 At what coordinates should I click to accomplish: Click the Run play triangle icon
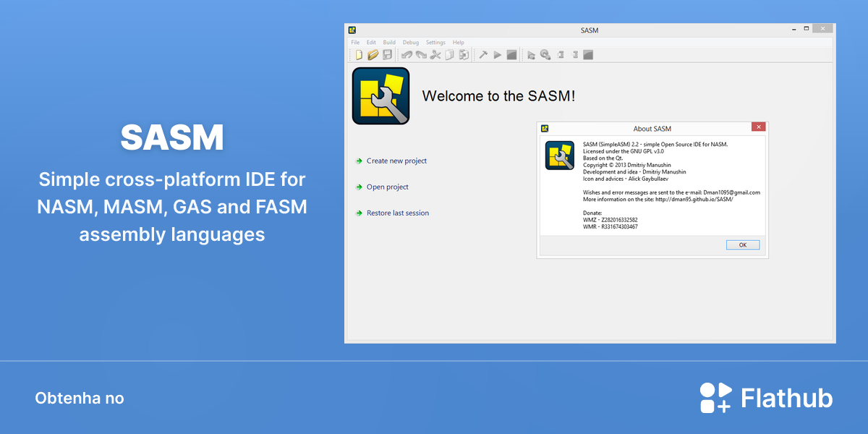tap(498, 54)
